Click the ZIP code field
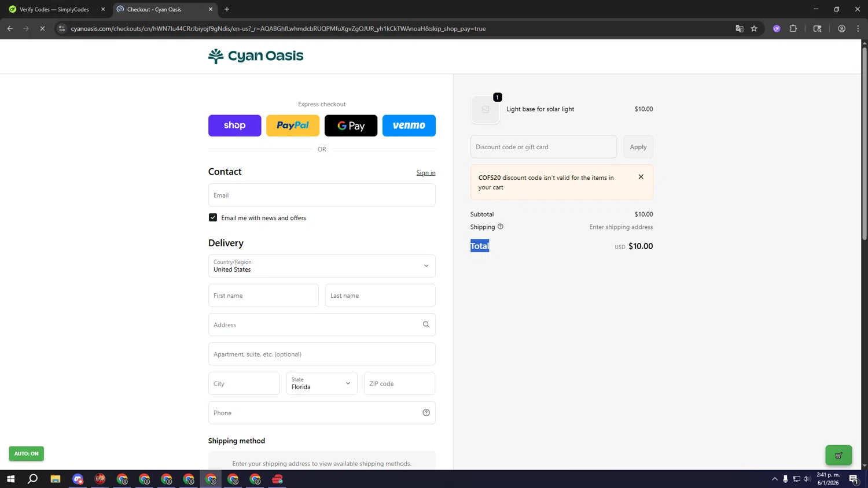Screen dimensions: 868x488 [399, 383]
